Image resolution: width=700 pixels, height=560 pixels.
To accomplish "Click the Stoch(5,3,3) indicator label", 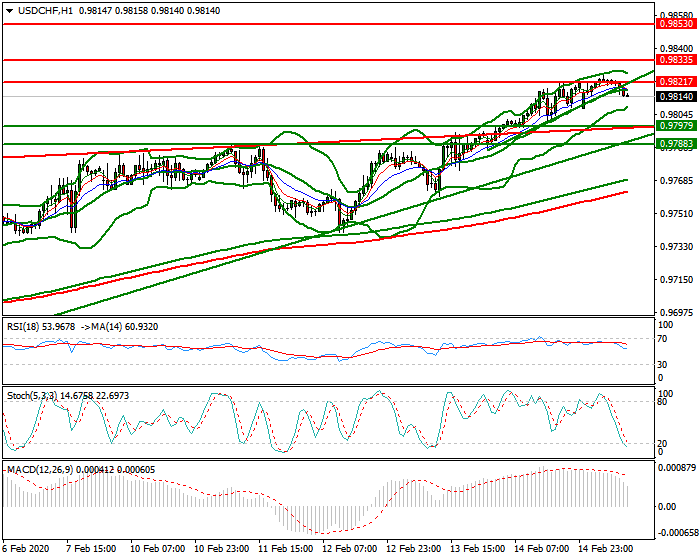I will [32, 396].
